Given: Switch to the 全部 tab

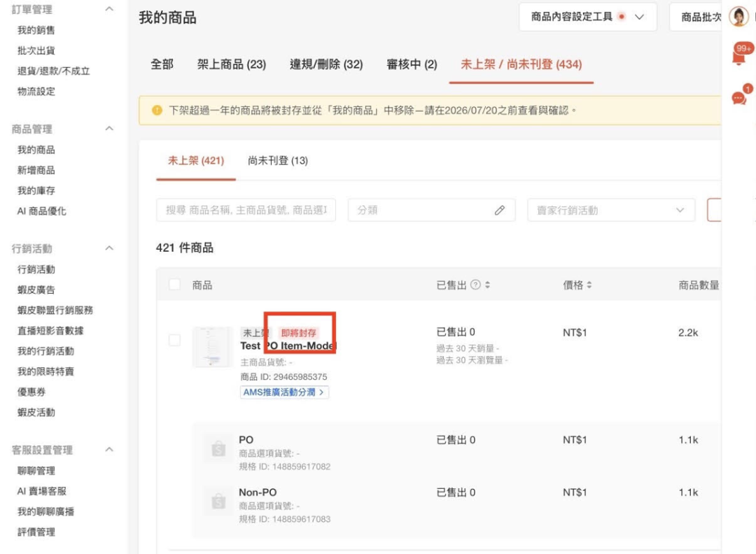Looking at the screenshot, I should point(162,64).
